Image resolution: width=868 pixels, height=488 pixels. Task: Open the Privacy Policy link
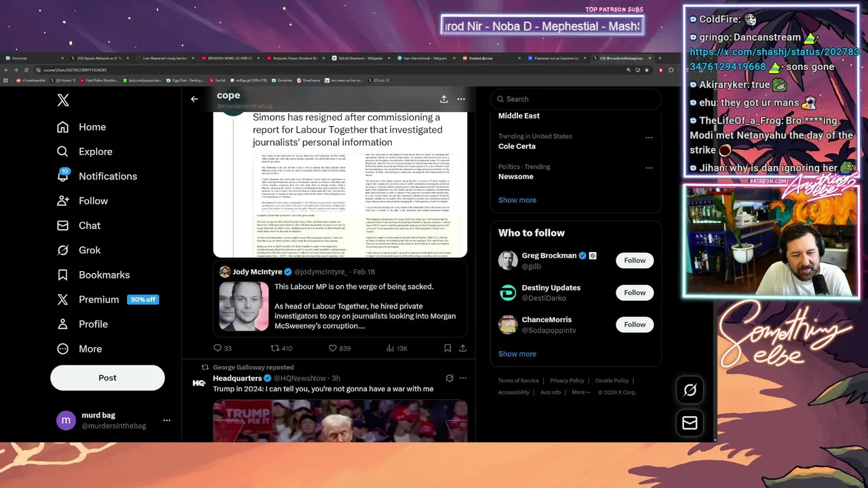click(x=567, y=381)
